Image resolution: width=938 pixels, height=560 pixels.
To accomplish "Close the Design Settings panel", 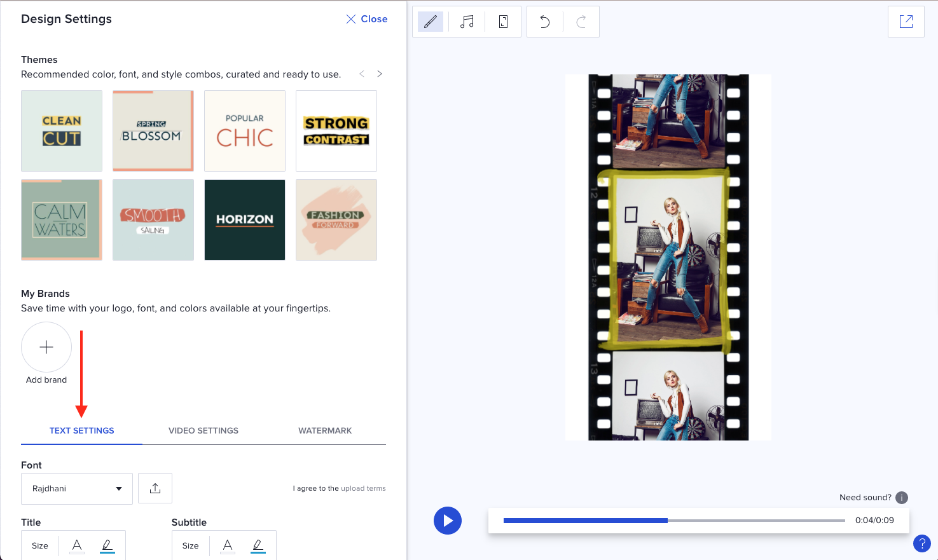I will (366, 19).
